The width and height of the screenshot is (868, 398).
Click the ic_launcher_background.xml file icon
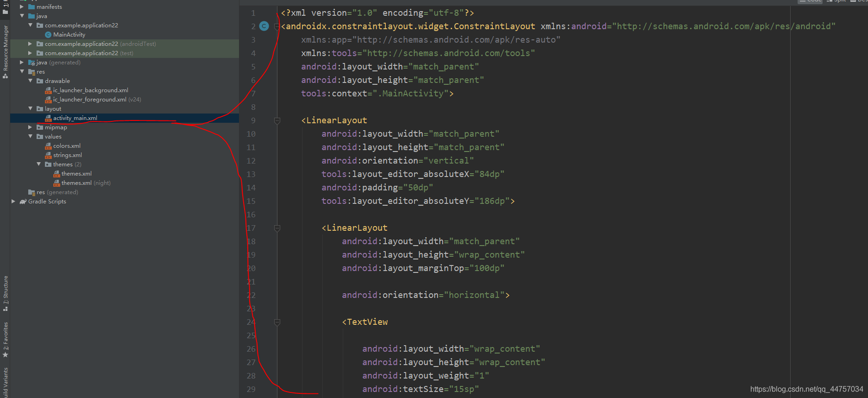48,90
